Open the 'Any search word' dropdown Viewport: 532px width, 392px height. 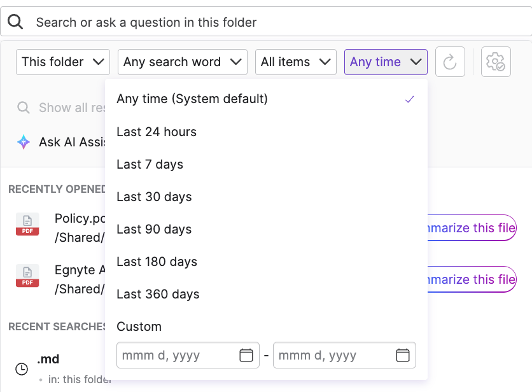183,62
